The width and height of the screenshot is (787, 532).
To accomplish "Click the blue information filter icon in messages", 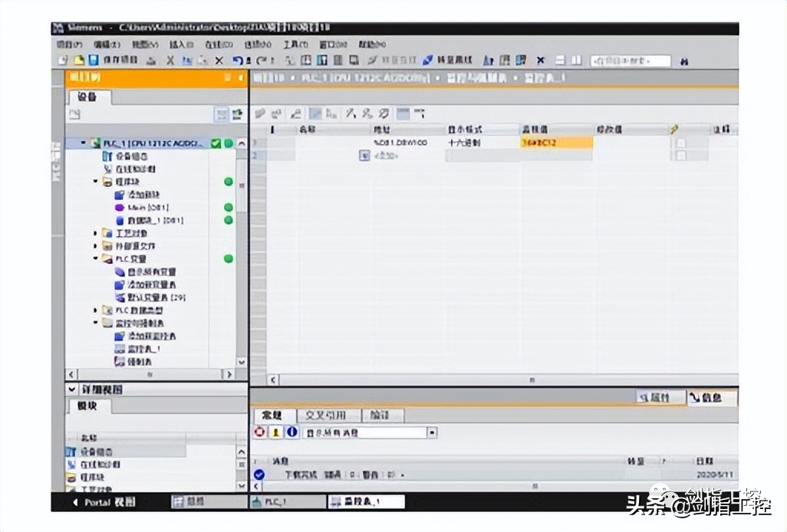I will point(292,432).
